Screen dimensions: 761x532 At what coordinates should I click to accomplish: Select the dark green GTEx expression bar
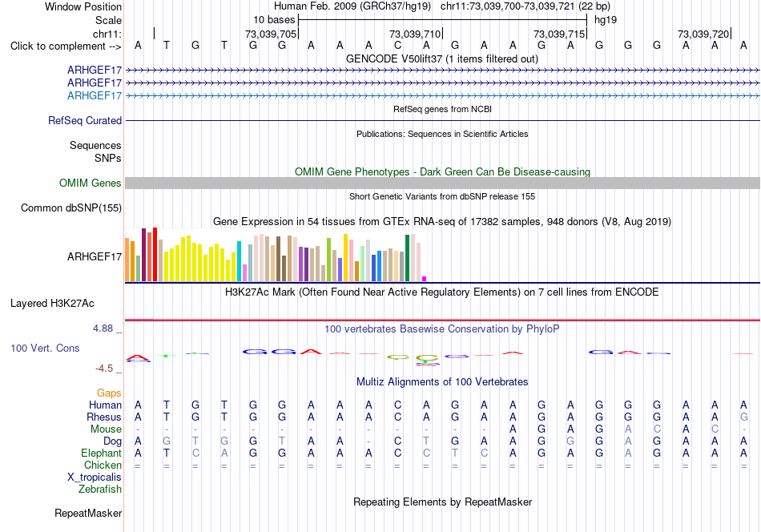[408, 258]
